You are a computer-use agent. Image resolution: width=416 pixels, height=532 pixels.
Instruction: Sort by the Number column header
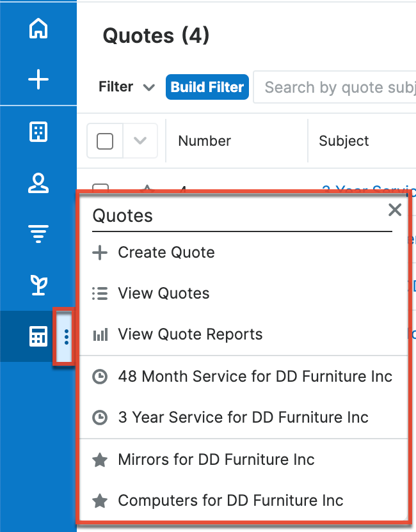click(x=204, y=141)
